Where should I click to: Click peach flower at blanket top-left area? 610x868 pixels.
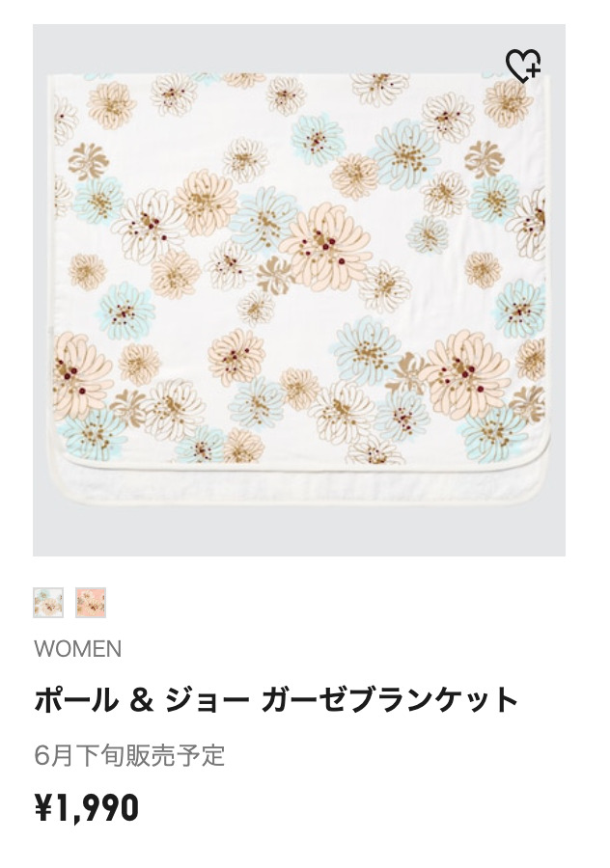tap(111, 105)
